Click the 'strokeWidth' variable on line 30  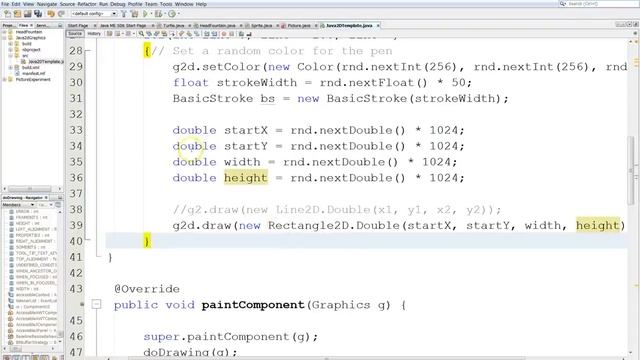click(257, 82)
